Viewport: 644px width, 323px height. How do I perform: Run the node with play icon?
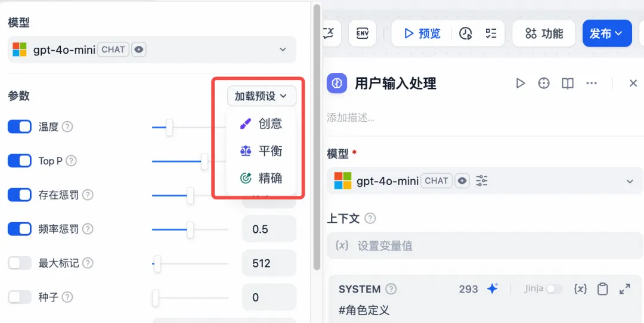pyautogui.click(x=521, y=84)
